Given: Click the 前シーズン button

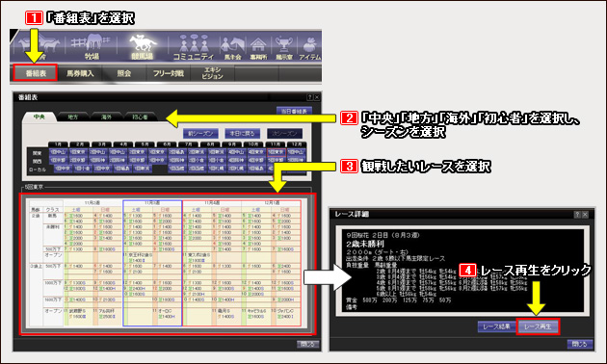Looking at the screenshot, I should [x=200, y=134].
